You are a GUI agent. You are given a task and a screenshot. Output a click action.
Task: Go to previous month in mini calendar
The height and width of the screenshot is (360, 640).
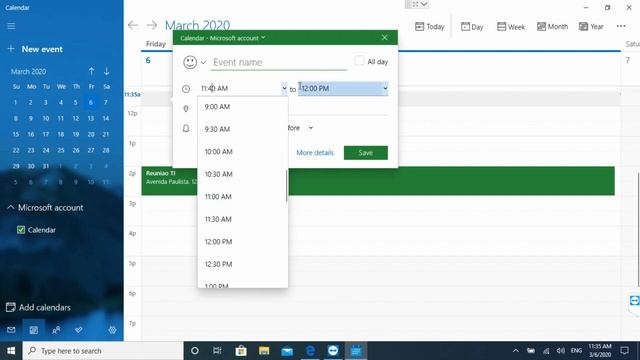click(x=91, y=71)
